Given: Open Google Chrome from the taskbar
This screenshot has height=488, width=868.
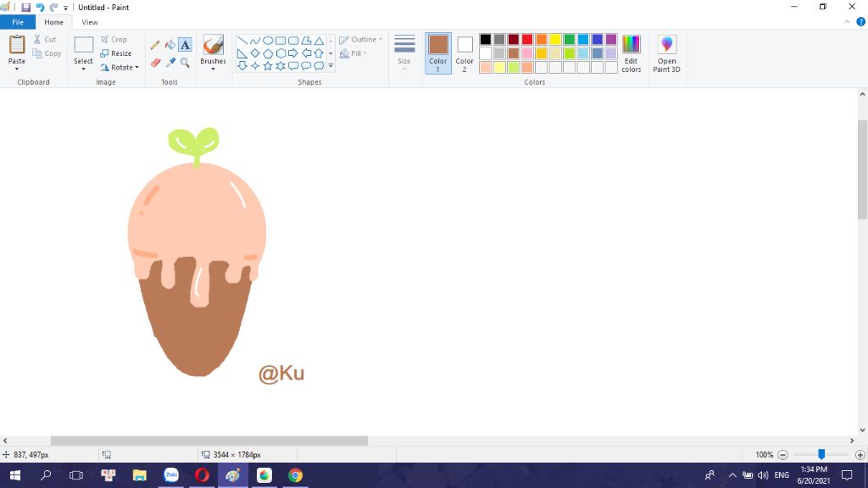Looking at the screenshot, I should point(295,475).
